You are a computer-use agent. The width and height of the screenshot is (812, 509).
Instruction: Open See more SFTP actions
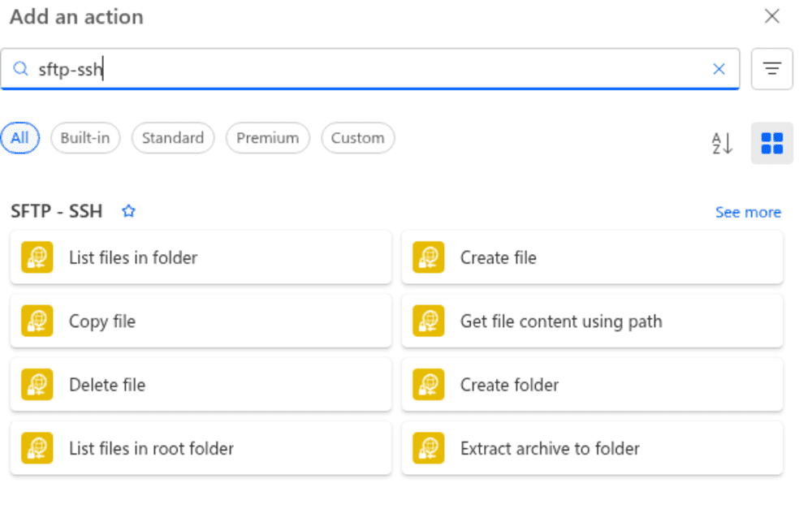748,213
